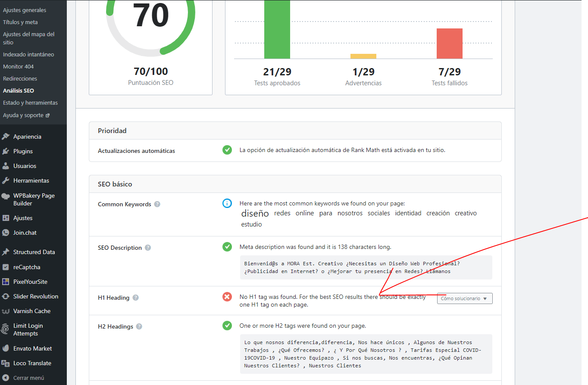
Task: Click the red failed tests bar
Action: [x=450, y=43]
